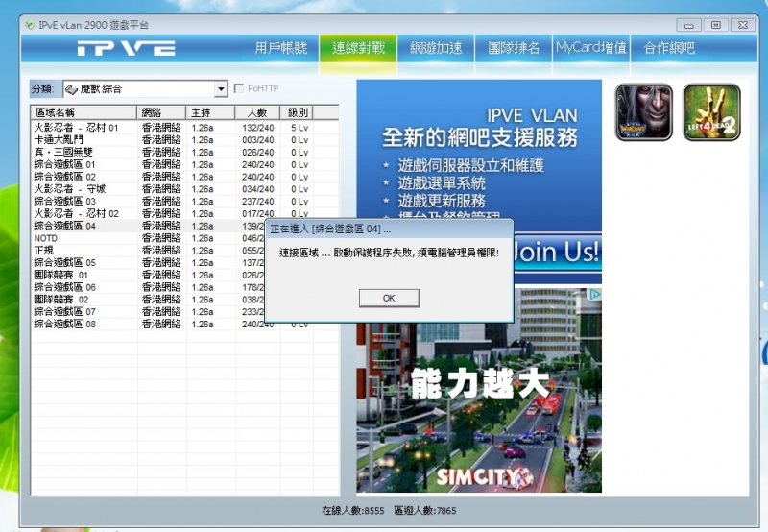
Task: Click the 在線人數:8555 status text
Action: point(352,511)
